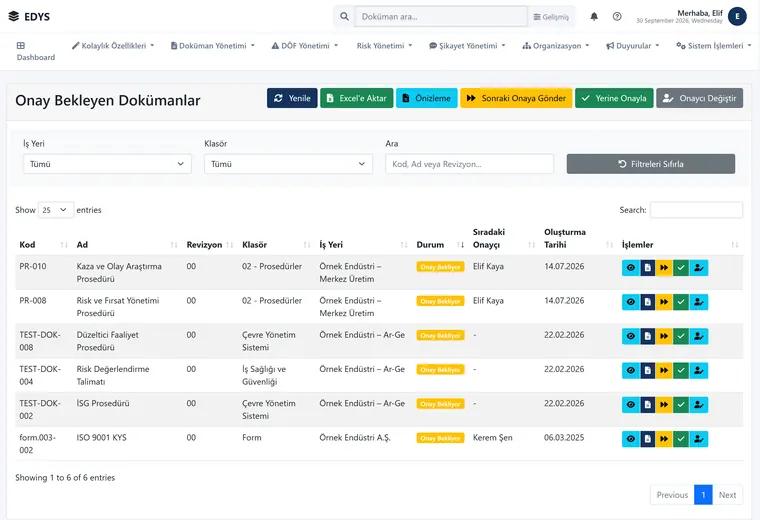
Task: Open the İş Yeri dropdown
Action: tap(107, 164)
